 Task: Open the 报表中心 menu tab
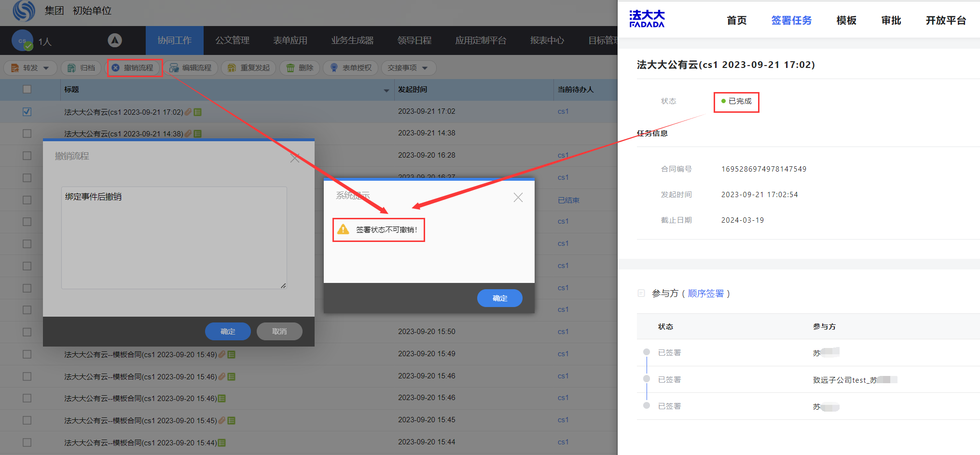point(547,40)
